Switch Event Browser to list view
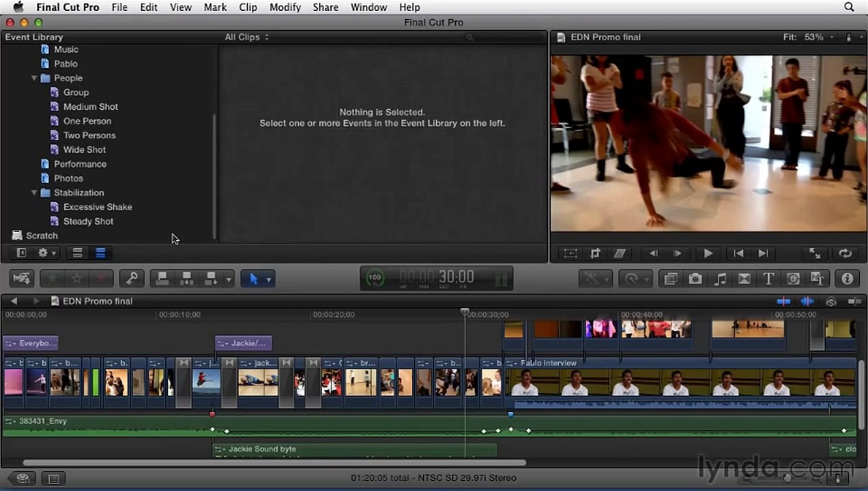This screenshot has height=491, width=868. pyautogui.click(x=100, y=253)
